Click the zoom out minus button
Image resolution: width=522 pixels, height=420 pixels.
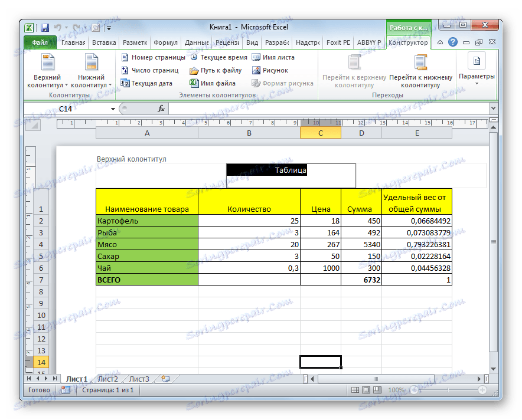pyautogui.click(x=414, y=390)
